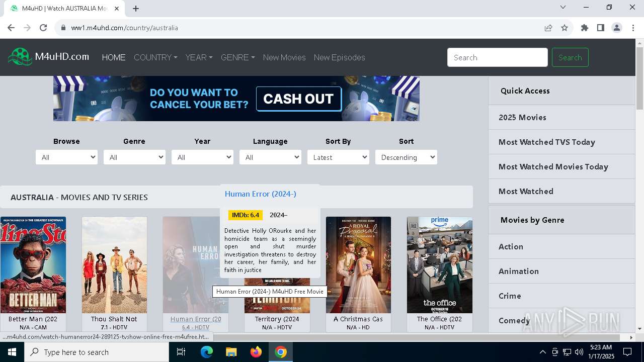Show hidden system tray icons
Screen dimensions: 644x362
pos(542,352)
